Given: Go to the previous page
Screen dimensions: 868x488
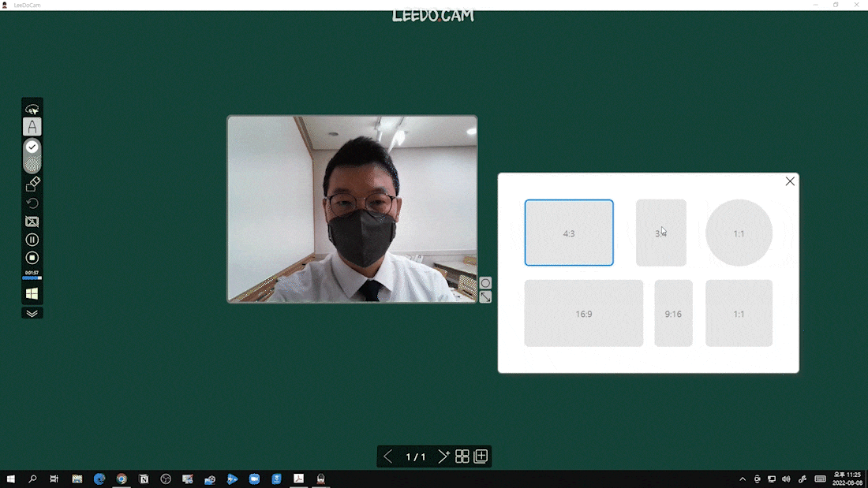Looking at the screenshot, I should pyautogui.click(x=387, y=456).
